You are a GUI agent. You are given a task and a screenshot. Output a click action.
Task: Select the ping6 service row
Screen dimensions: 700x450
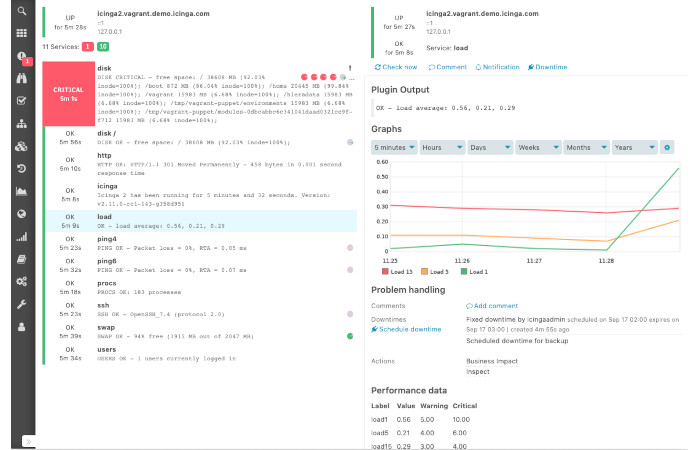coord(200,265)
